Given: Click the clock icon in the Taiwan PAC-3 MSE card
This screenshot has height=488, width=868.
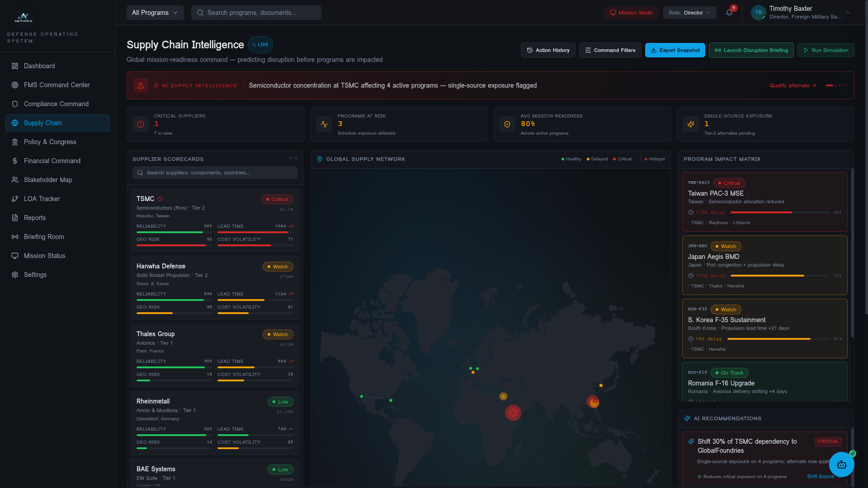Looking at the screenshot, I should tap(691, 212).
